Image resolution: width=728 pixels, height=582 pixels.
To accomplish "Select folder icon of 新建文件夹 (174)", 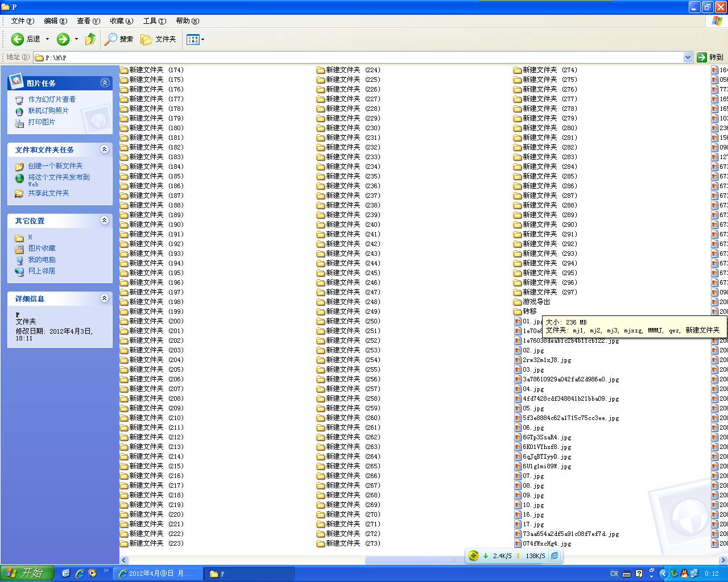I will tap(124, 70).
